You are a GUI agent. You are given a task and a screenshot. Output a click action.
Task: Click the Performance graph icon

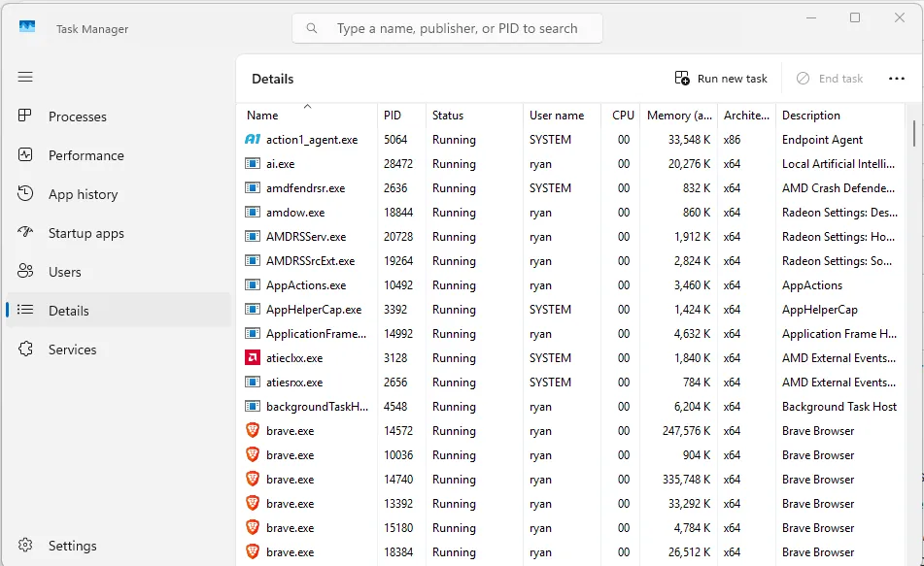tap(24, 155)
